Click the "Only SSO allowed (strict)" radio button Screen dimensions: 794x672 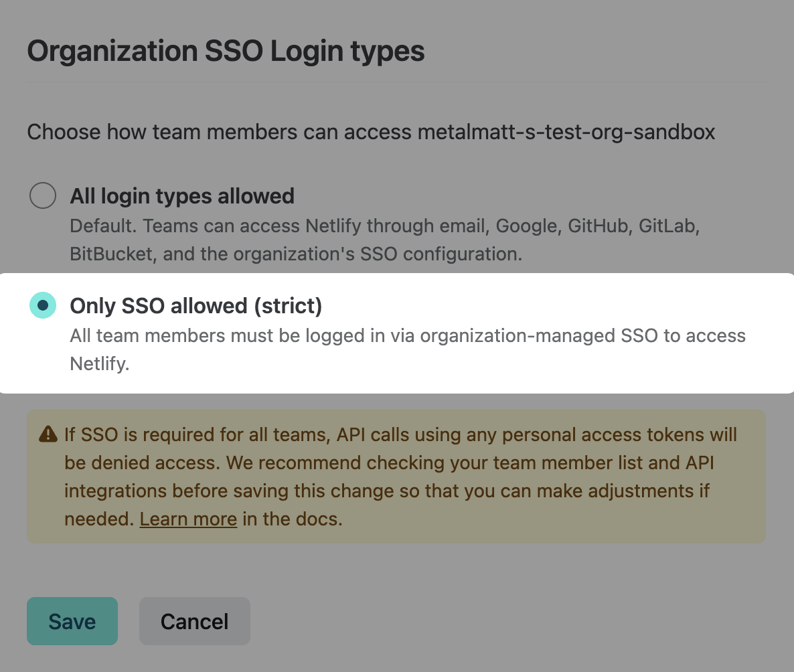[43, 305]
